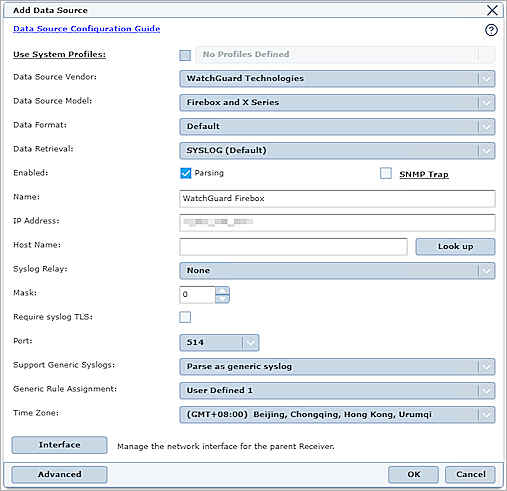507x491 pixels.
Task: Open the Support Generic Syslogs dropdown
Action: [337, 367]
